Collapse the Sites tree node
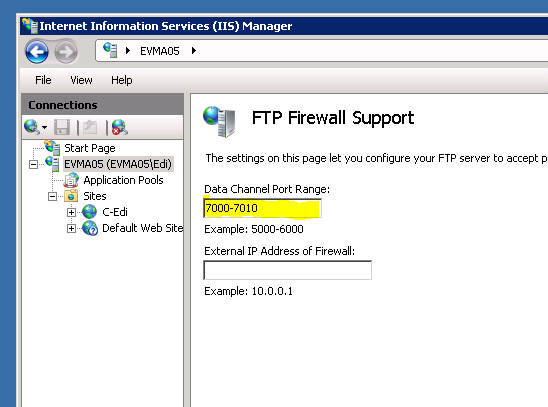 (x=52, y=196)
